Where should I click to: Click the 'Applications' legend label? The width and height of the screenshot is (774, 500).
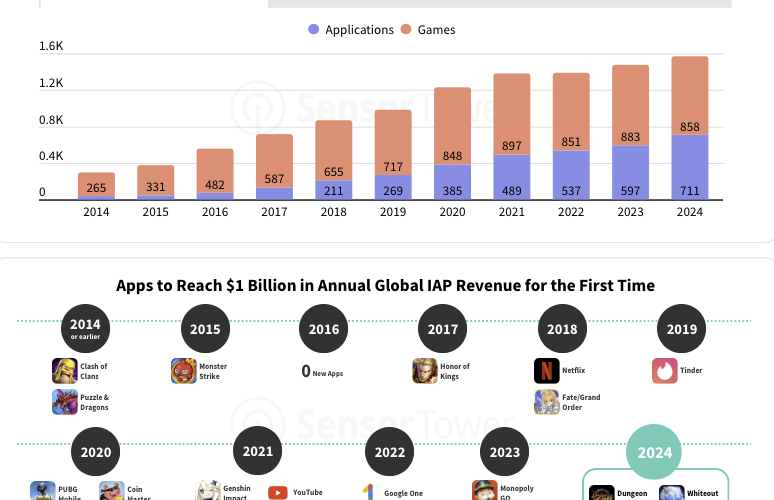pos(359,30)
